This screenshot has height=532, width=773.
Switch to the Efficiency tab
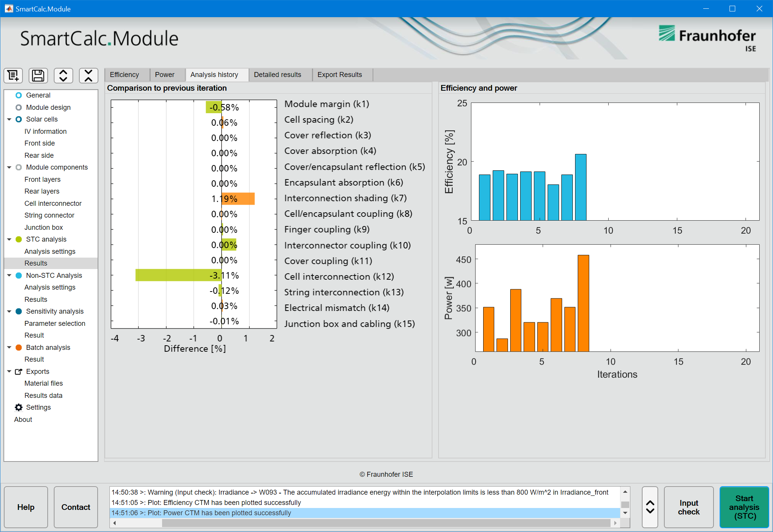click(x=127, y=75)
